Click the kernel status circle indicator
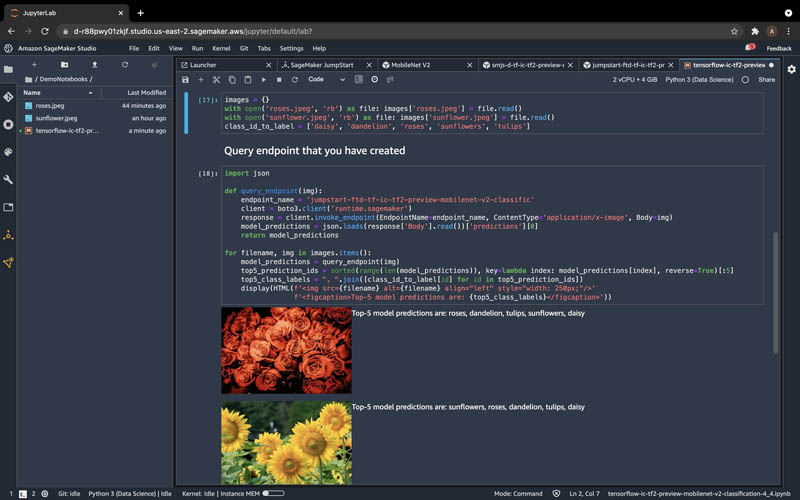The height and width of the screenshot is (500, 800). [x=745, y=80]
